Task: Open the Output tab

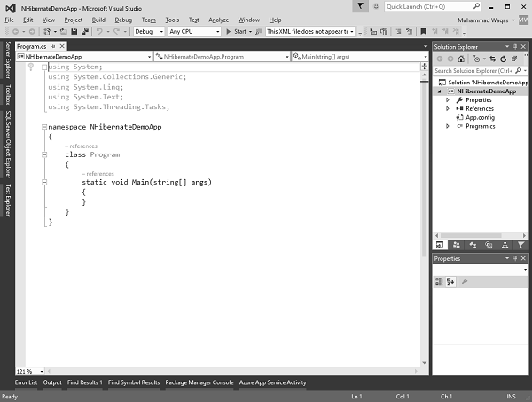Action: [52, 382]
